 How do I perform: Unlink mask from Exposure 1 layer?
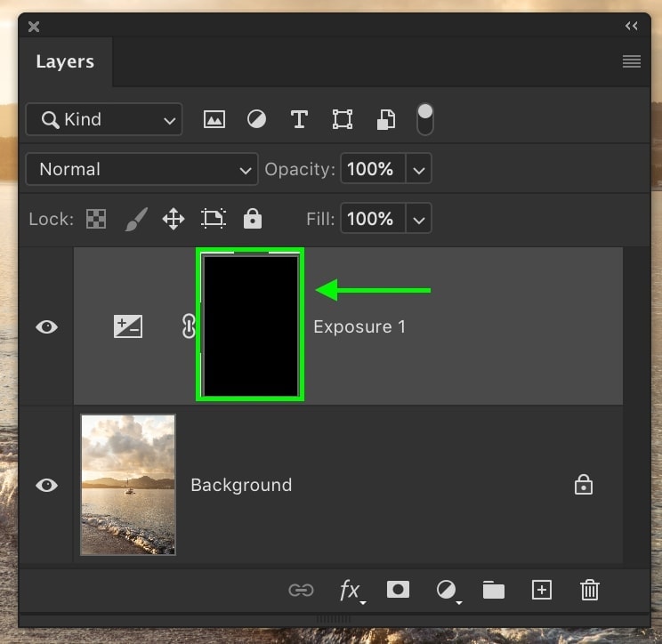189,326
